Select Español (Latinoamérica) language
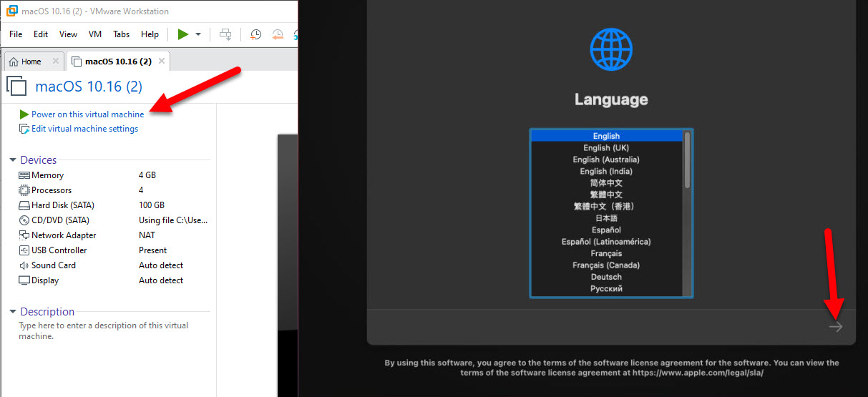 pyautogui.click(x=606, y=242)
